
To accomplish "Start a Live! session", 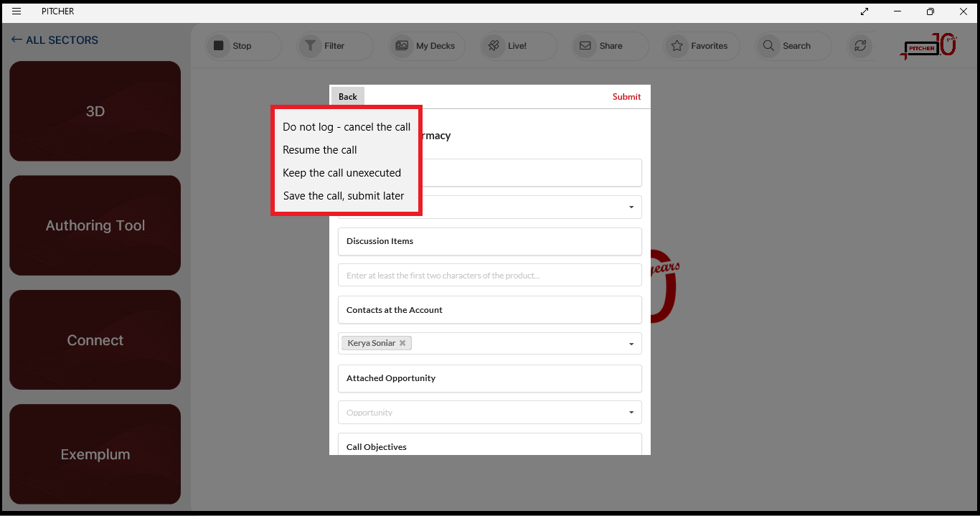I will [494, 46].
